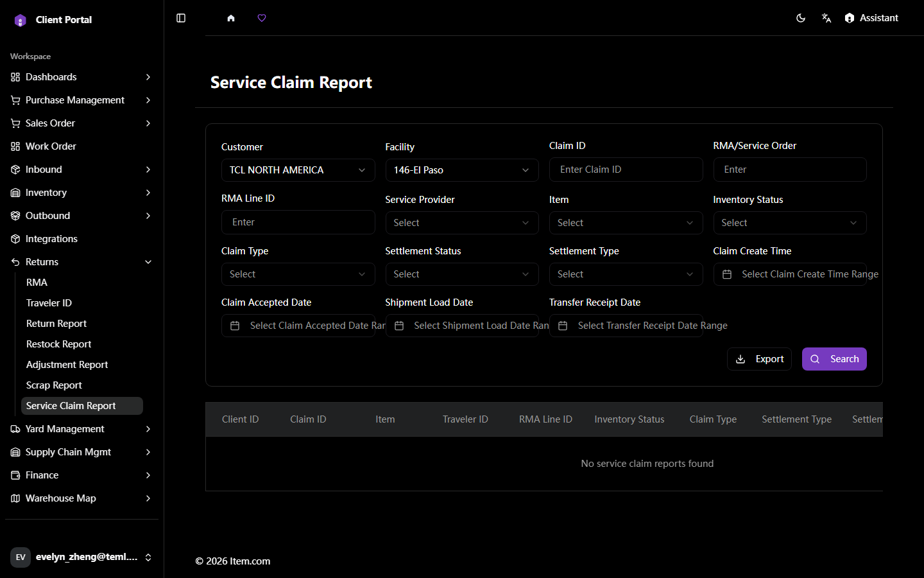Image resolution: width=924 pixels, height=578 pixels.
Task: Toggle the sidebar collapse icon
Action: (181, 18)
